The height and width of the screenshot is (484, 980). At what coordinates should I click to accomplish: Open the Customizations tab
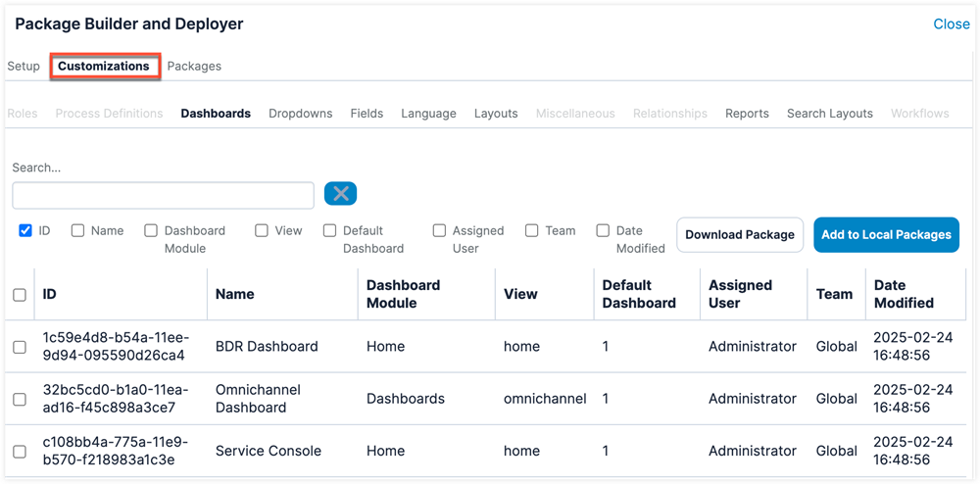tap(104, 67)
